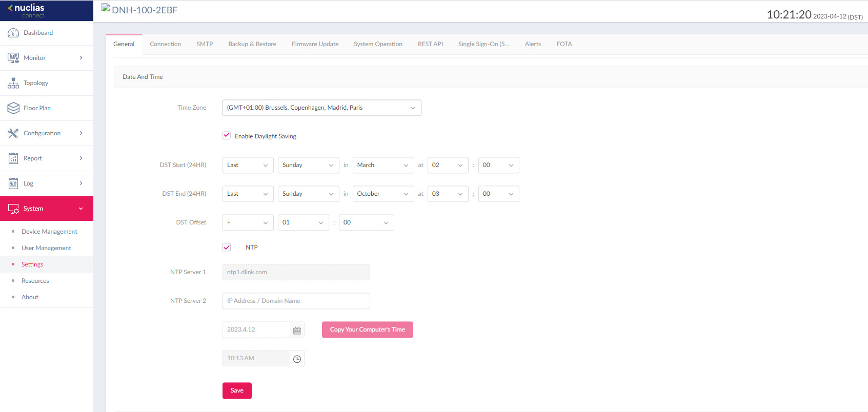
Task: Click the NTP Server 2 input field
Action: 296,301
